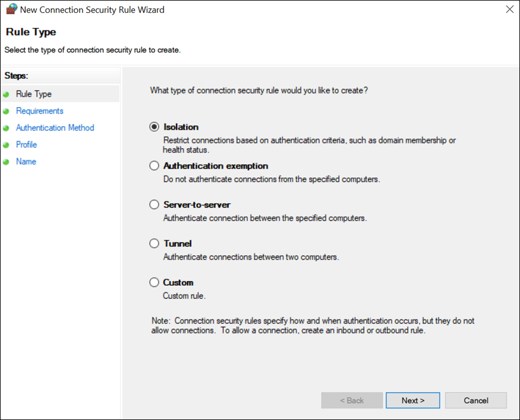The height and width of the screenshot is (420, 520).
Task: Click the green bullet beside Name step
Action: click(6, 162)
